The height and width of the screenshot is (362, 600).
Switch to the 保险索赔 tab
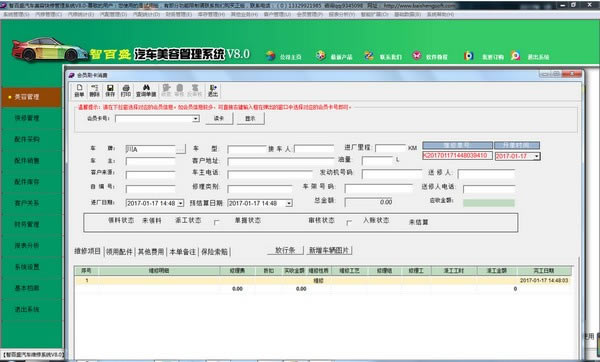coord(214,251)
